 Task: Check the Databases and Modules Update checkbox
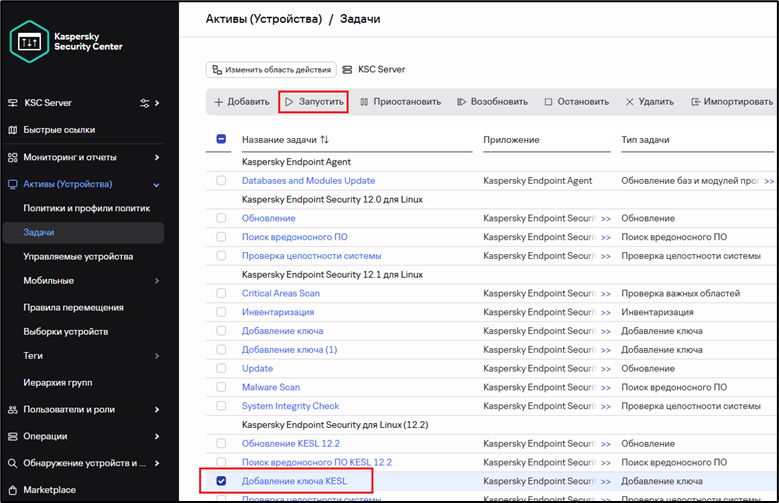point(221,180)
